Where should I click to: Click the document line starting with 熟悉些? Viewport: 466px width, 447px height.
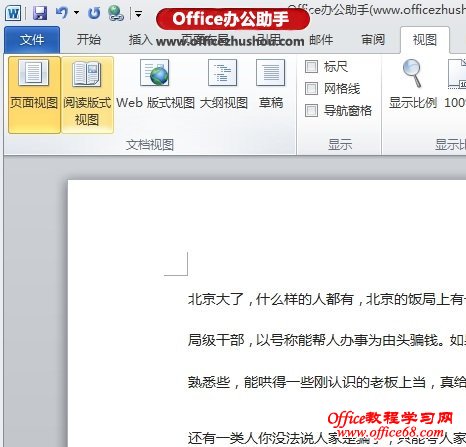(327, 382)
